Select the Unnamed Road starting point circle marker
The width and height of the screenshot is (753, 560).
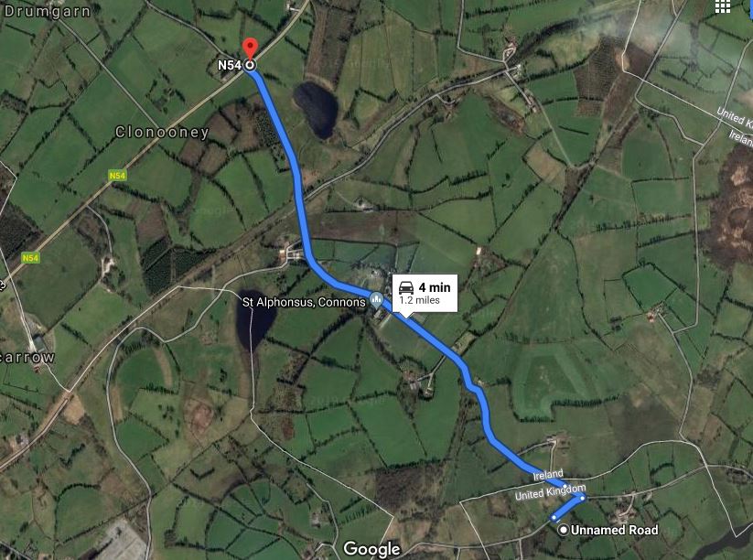[x=563, y=530]
